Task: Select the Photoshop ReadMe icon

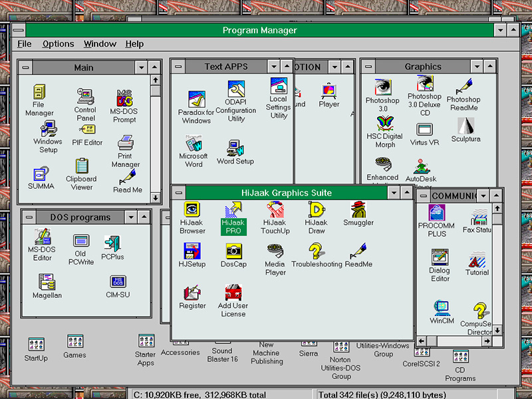Action: coord(464,86)
